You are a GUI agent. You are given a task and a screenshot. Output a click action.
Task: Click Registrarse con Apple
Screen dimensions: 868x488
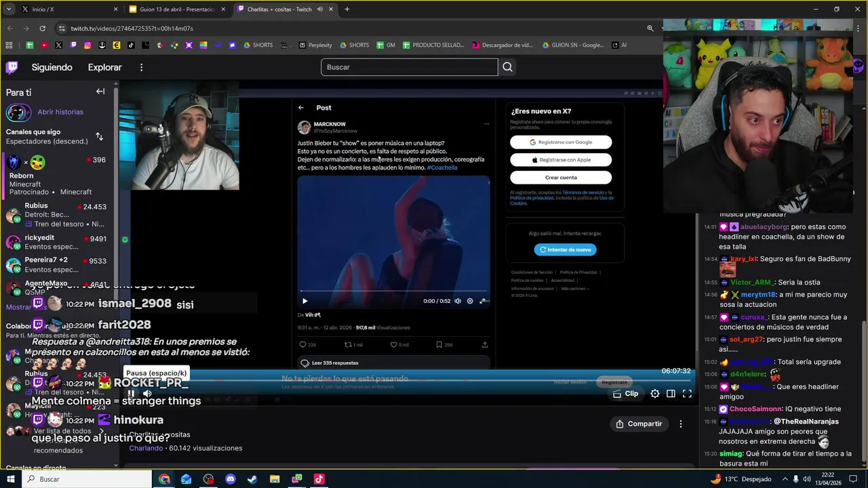click(x=561, y=160)
